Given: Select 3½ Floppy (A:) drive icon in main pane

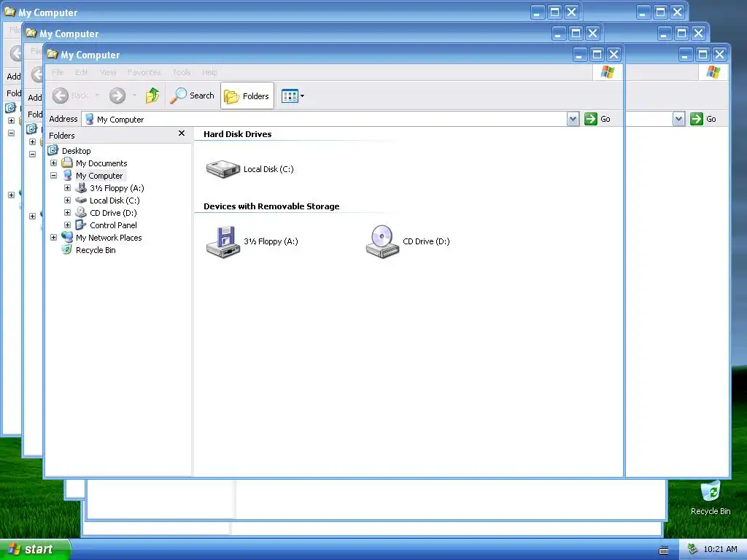Looking at the screenshot, I should click(x=223, y=241).
